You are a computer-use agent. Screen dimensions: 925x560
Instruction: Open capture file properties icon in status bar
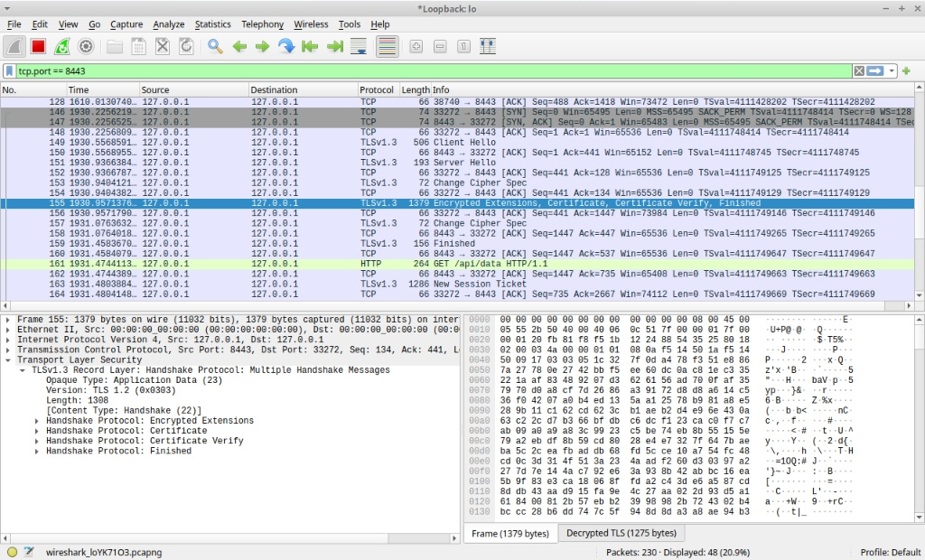(x=29, y=553)
